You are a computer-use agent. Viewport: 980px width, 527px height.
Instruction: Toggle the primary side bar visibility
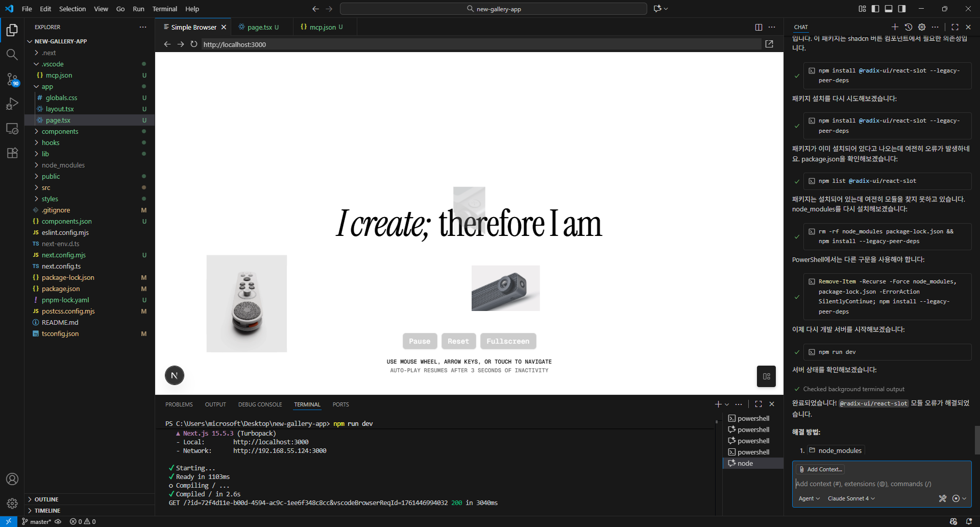875,9
